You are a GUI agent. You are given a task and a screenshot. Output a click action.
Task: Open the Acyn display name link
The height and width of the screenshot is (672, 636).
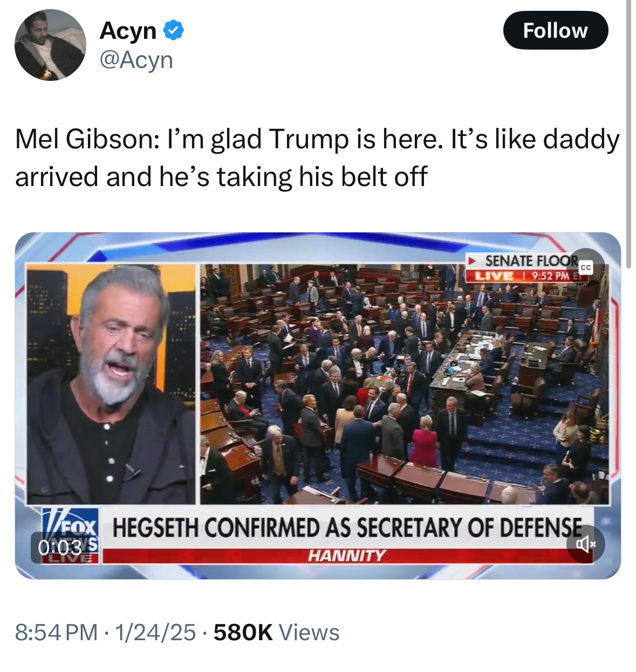(128, 31)
